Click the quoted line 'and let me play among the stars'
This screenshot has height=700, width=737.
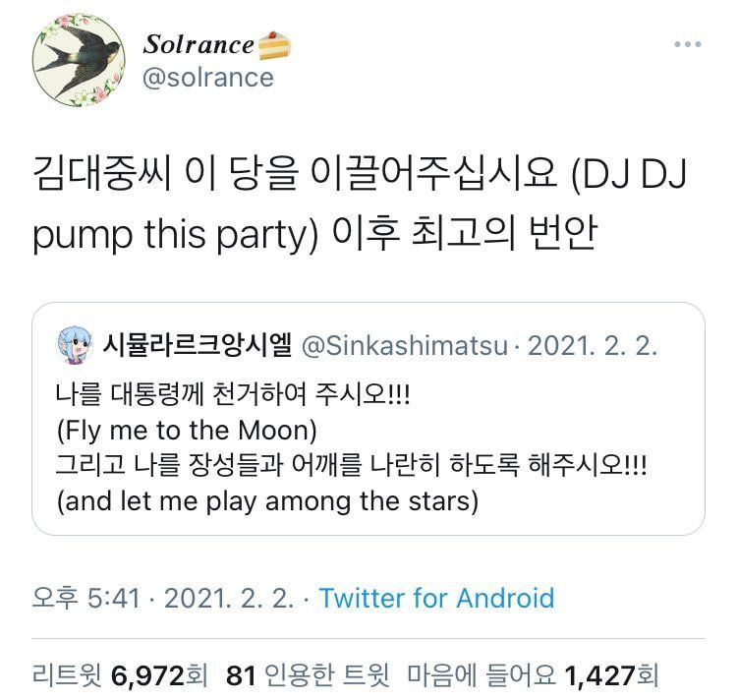pyautogui.click(x=267, y=500)
